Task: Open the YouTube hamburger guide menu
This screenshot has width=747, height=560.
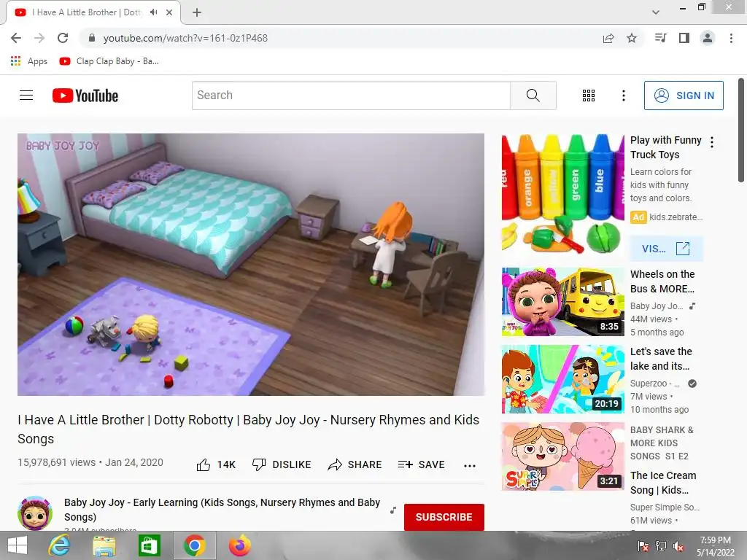Action: click(26, 96)
